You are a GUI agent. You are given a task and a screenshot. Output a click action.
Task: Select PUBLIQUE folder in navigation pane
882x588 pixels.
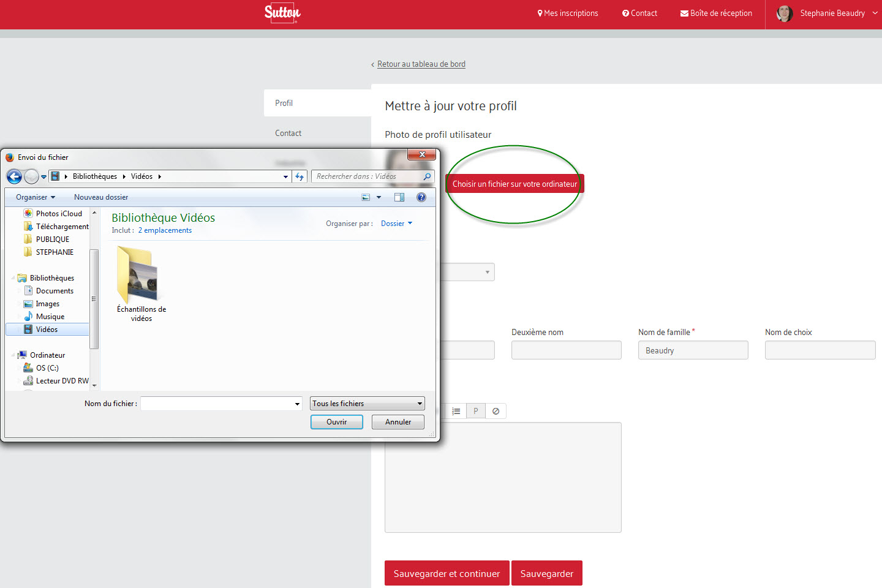coord(47,239)
